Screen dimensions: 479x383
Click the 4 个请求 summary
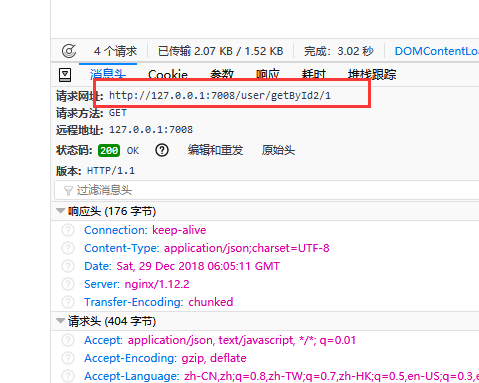pyautogui.click(x=115, y=51)
